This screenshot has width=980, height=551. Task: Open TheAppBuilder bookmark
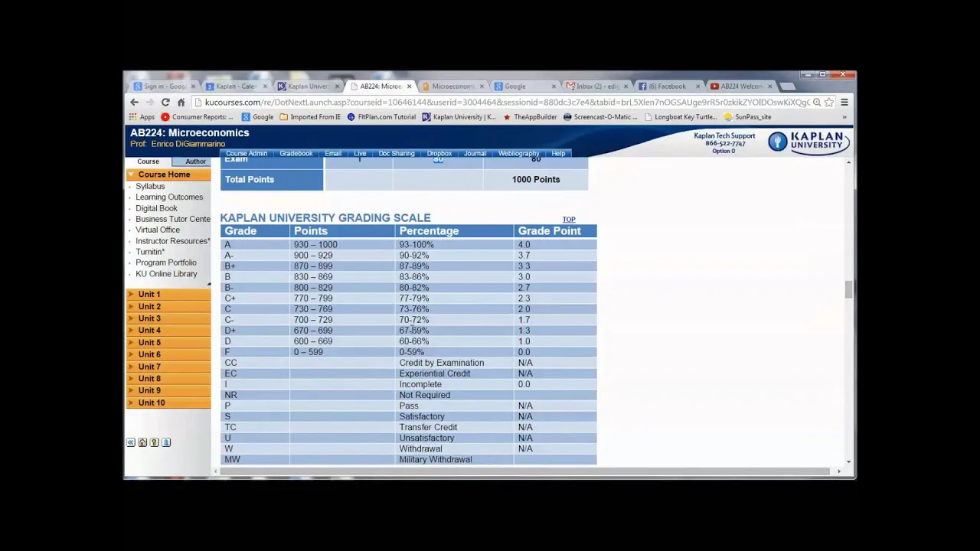pos(530,117)
